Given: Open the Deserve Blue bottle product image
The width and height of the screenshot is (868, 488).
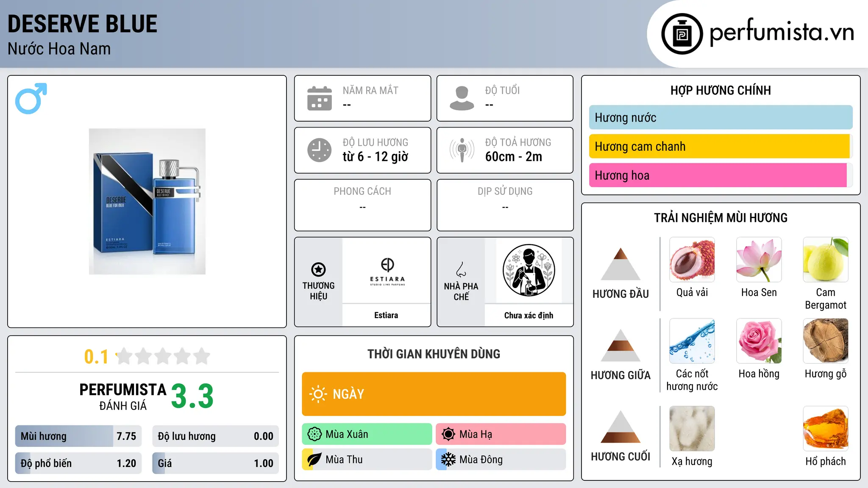Looking at the screenshot, I should 147,202.
